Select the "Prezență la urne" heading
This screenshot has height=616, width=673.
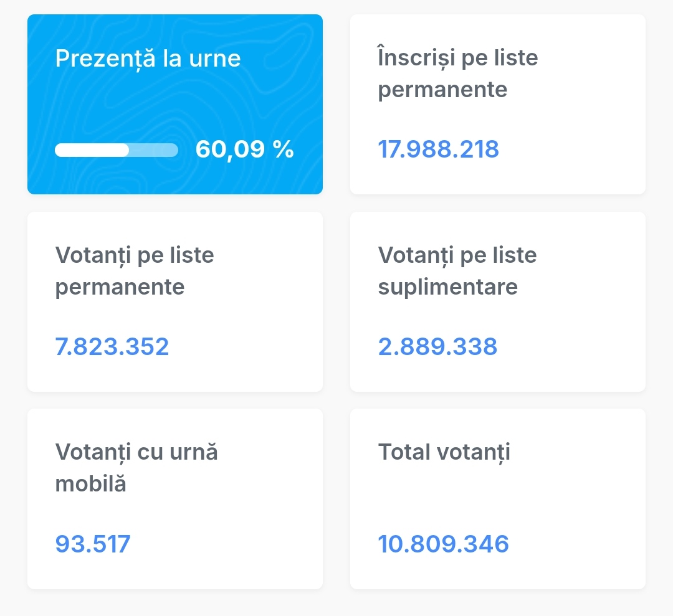[148, 59]
